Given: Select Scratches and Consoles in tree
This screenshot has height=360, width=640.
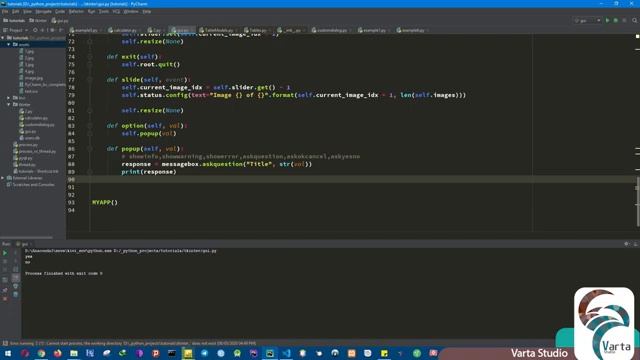Looking at the screenshot, I should [31, 185].
